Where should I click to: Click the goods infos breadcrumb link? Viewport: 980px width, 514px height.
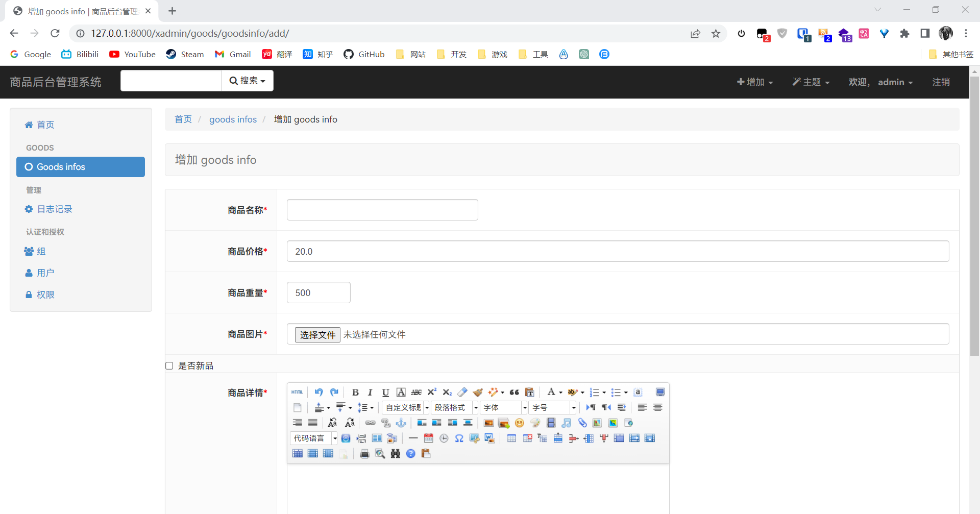click(233, 119)
